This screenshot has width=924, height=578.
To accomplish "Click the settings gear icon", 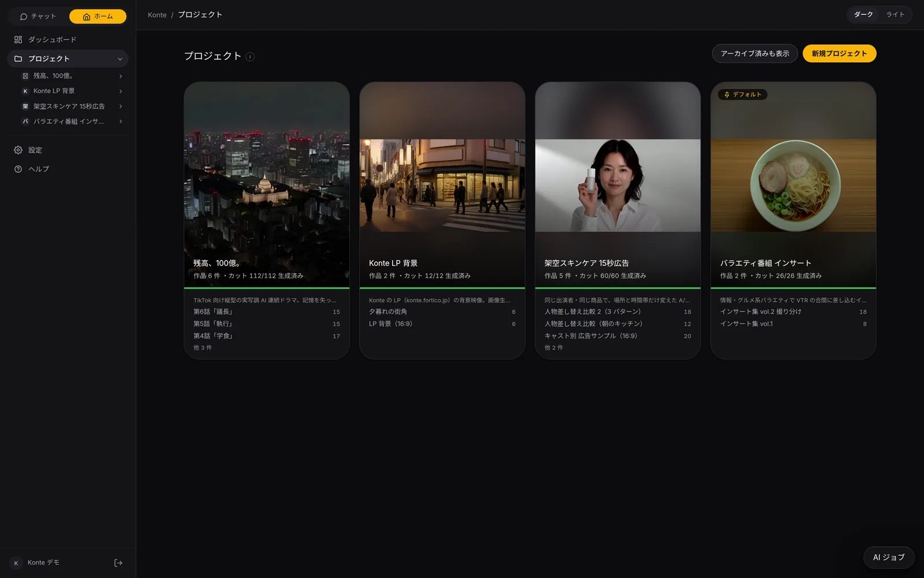I will pyautogui.click(x=18, y=150).
